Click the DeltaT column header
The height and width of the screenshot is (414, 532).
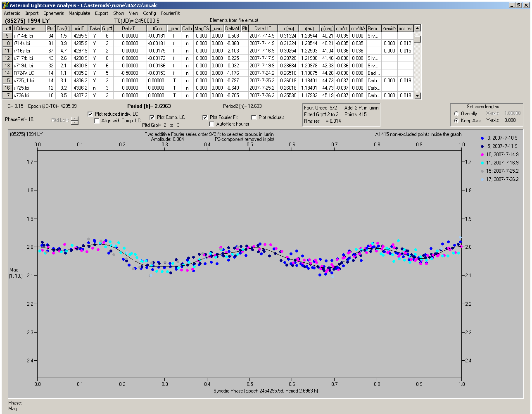tap(130, 29)
